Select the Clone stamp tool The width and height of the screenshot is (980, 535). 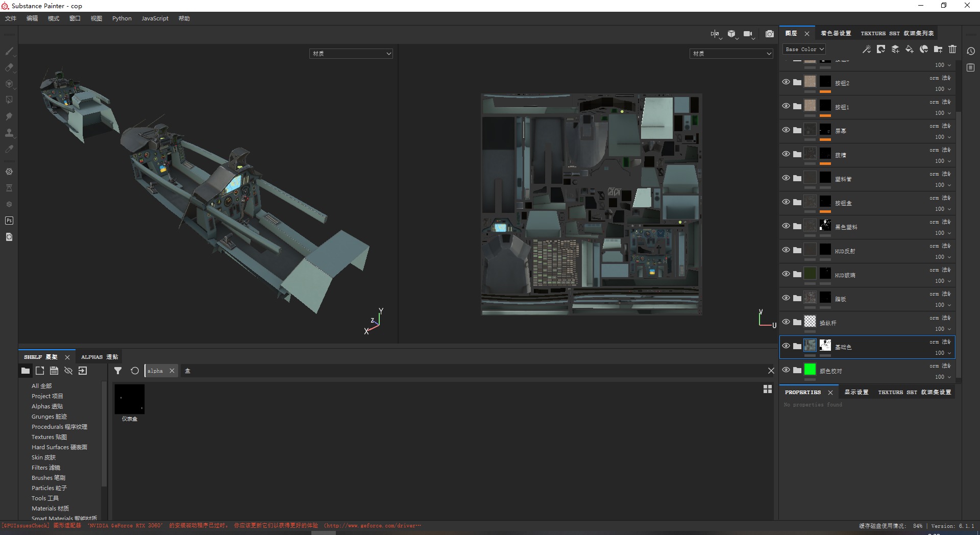tap(9, 133)
